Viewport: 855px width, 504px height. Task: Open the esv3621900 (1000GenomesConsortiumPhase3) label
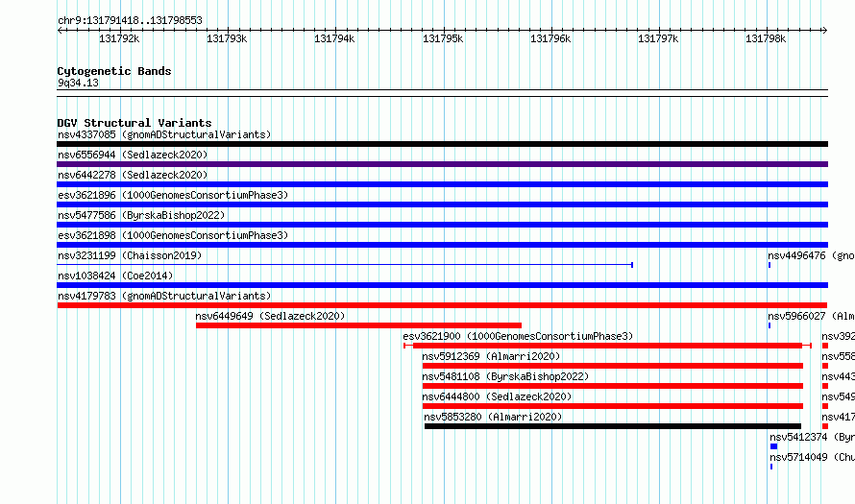pos(518,336)
